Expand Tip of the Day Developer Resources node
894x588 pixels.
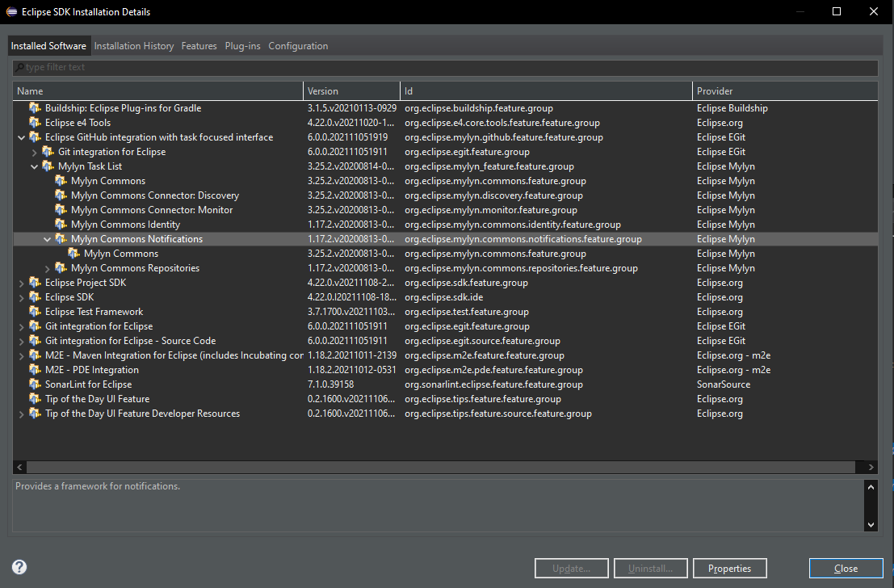point(21,414)
